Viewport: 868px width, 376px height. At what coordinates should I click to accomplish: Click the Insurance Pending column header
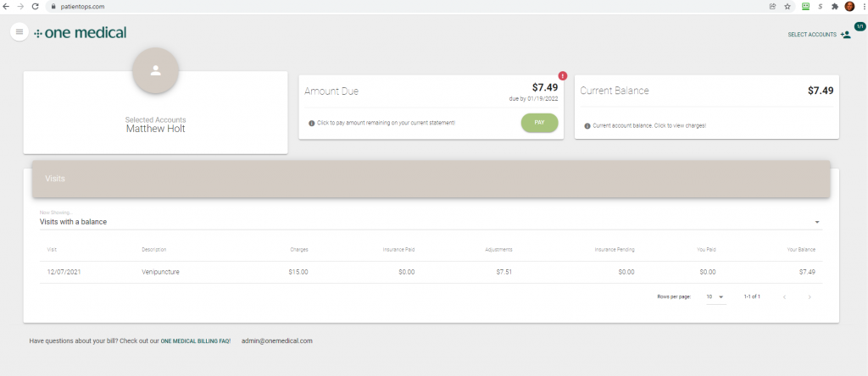coord(615,249)
